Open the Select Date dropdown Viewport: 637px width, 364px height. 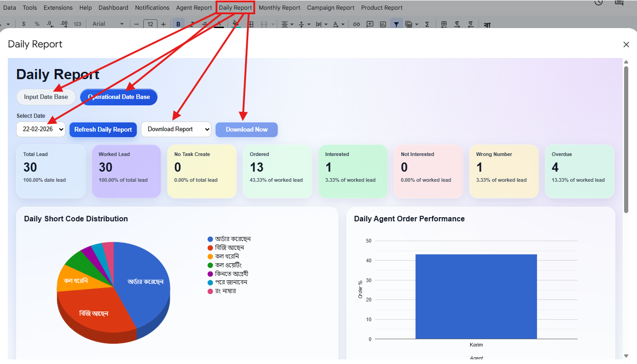tap(41, 129)
